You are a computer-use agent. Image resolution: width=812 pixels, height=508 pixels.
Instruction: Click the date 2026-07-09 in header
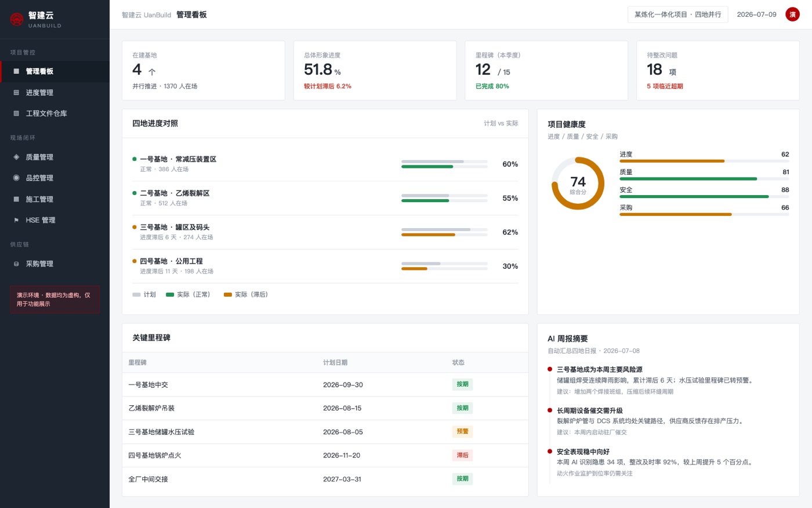tap(756, 15)
